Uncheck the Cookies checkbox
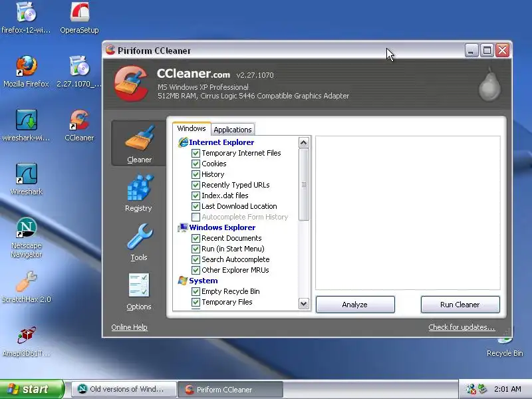 click(196, 164)
